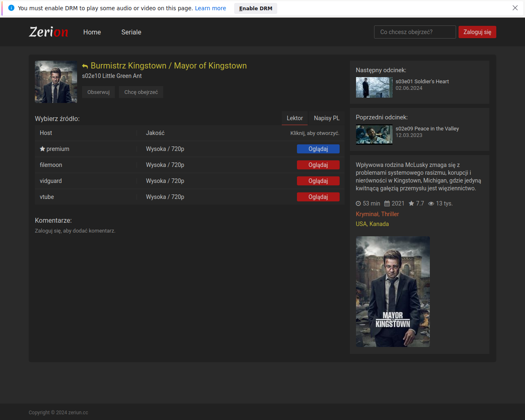Click the Jakość column header

pos(155,133)
